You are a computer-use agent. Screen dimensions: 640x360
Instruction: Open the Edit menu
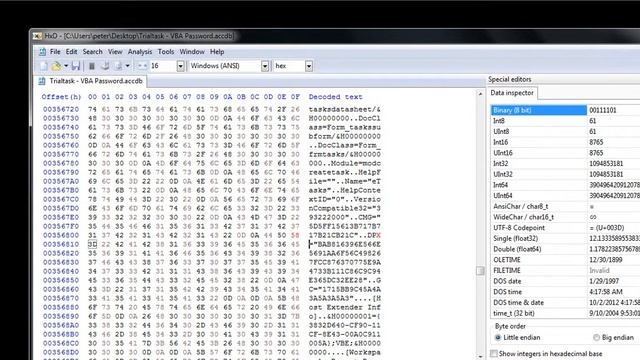coord(71,52)
